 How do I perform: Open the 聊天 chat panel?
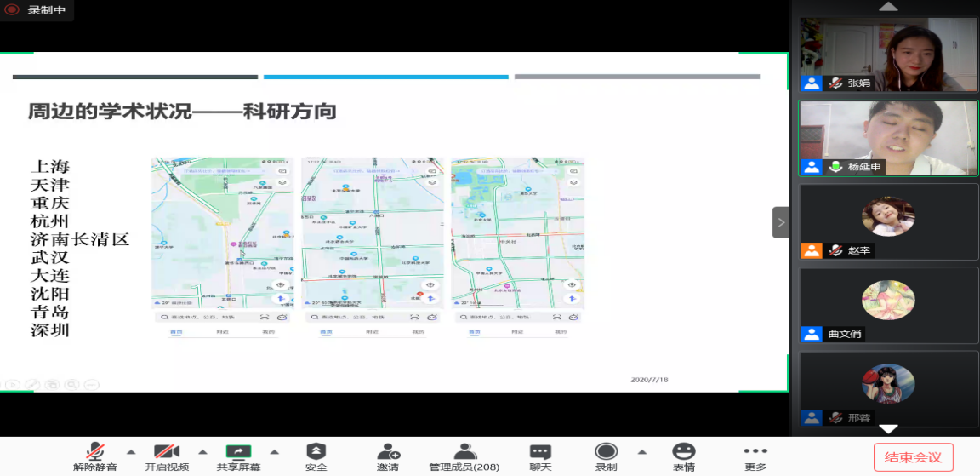(x=540, y=456)
